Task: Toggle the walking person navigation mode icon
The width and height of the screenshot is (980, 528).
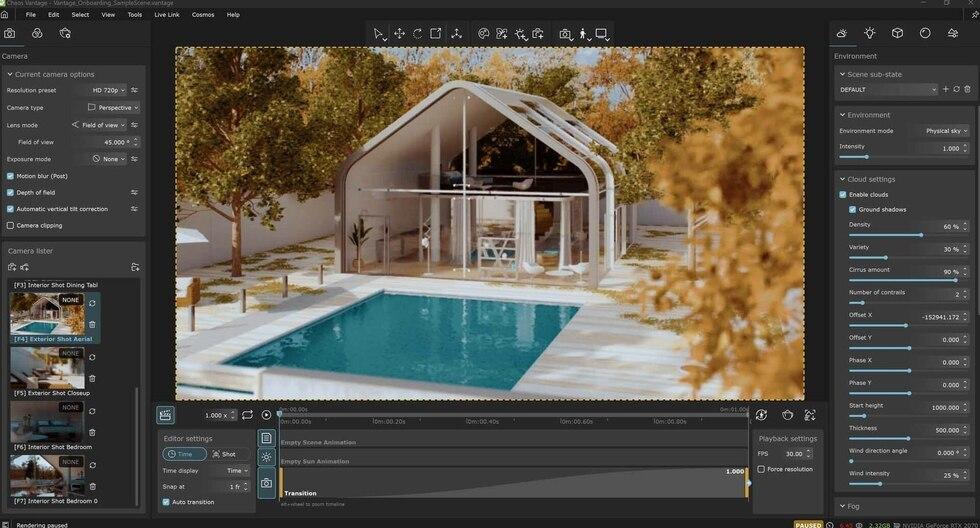Action: click(x=584, y=34)
